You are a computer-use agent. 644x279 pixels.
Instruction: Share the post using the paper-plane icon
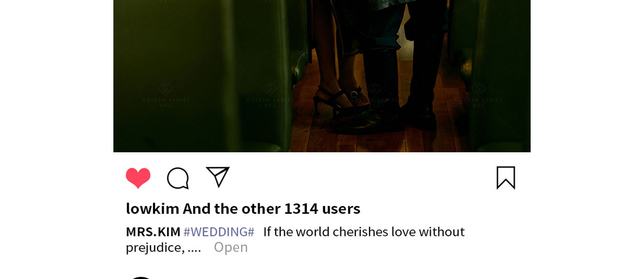(x=217, y=177)
